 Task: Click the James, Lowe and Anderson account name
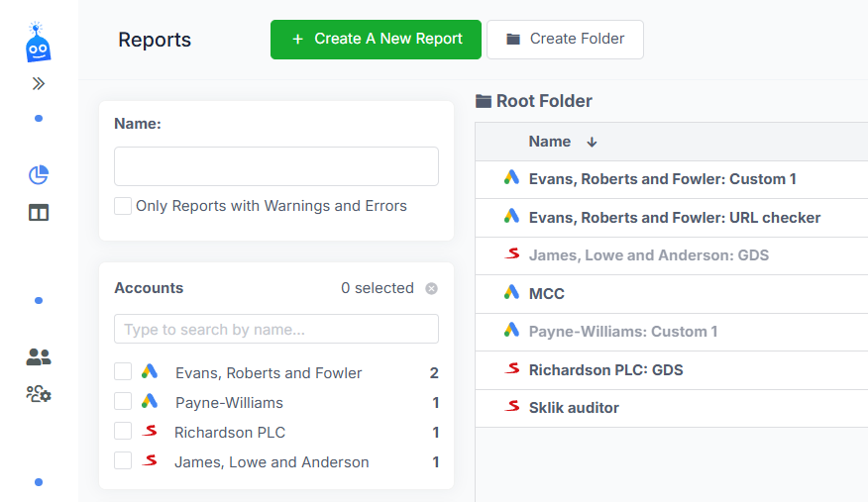[271, 462]
